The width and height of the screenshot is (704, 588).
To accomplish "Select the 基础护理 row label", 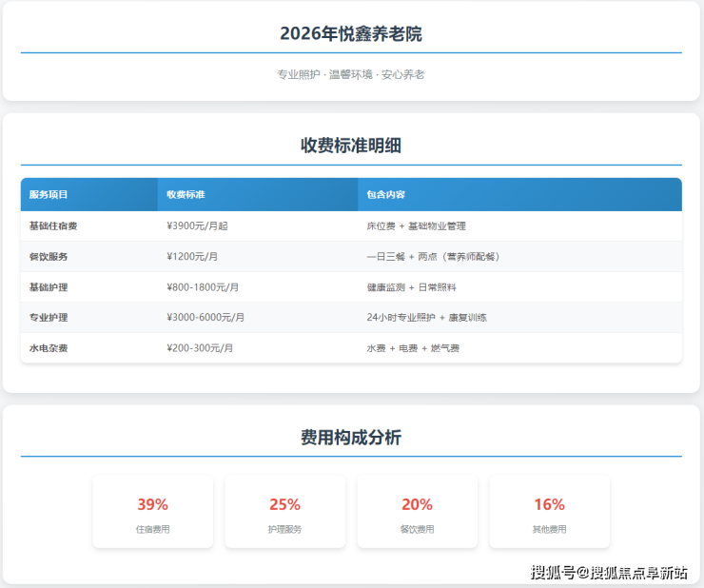I will coord(49,287).
